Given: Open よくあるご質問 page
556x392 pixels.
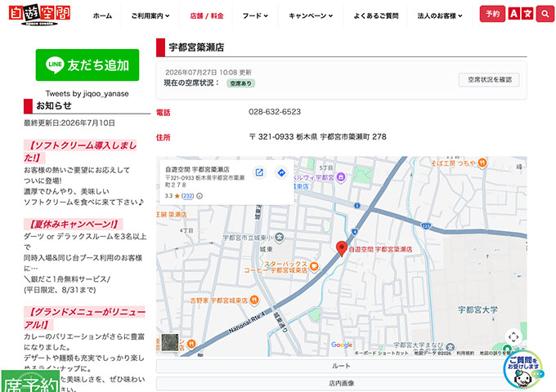Looking at the screenshot, I should [376, 16].
